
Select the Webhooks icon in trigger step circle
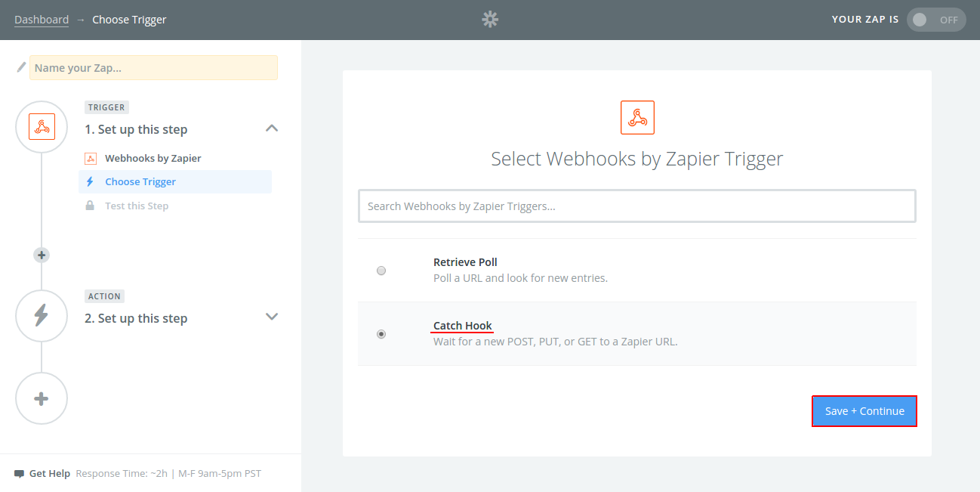(42, 127)
